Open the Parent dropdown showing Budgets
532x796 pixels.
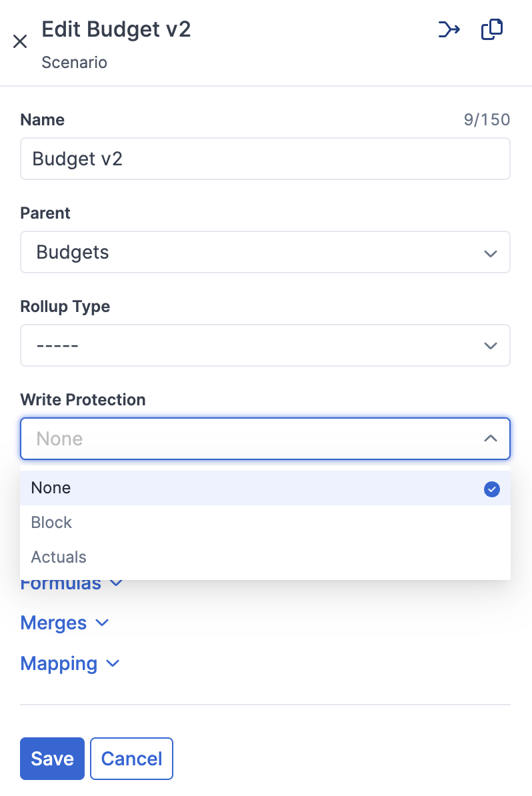pos(265,253)
